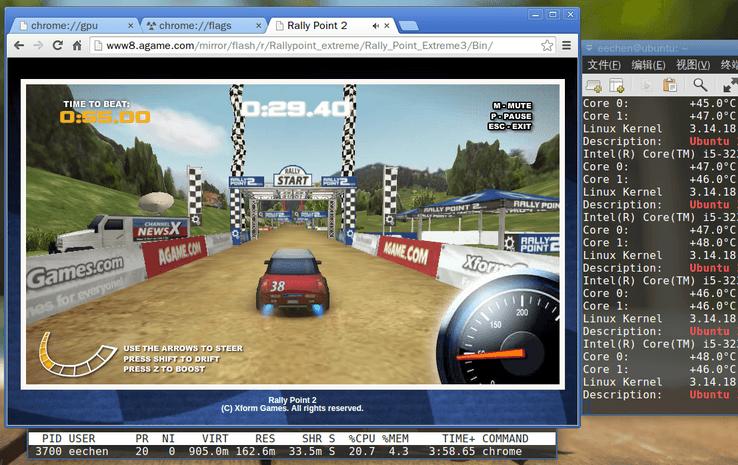Click the '162.6m' RES value
This screenshot has width=738, height=465.
[x=255, y=451]
